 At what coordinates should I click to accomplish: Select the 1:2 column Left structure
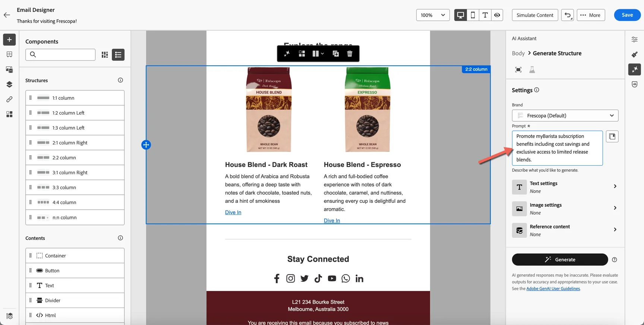click(x=75, y=113)
